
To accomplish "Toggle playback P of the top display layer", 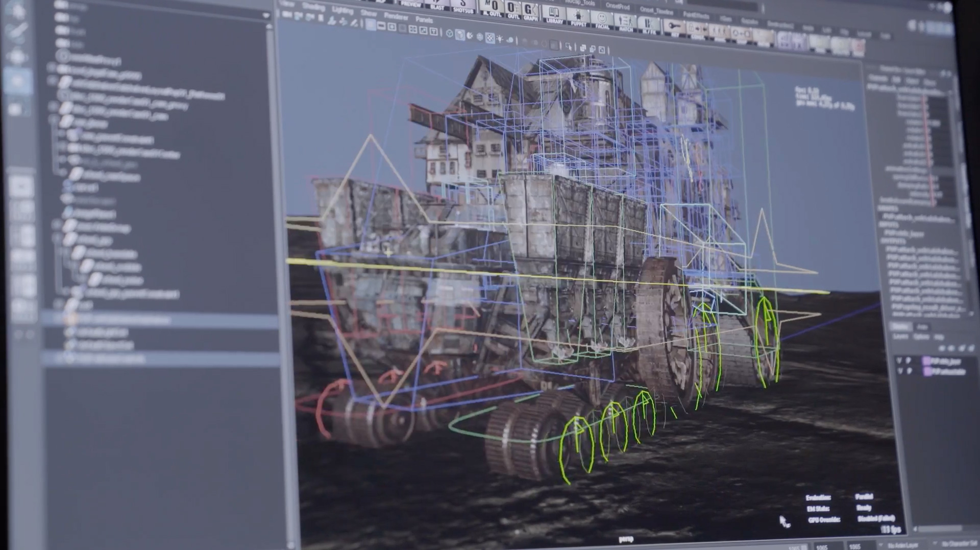I will tap(909, 361).
